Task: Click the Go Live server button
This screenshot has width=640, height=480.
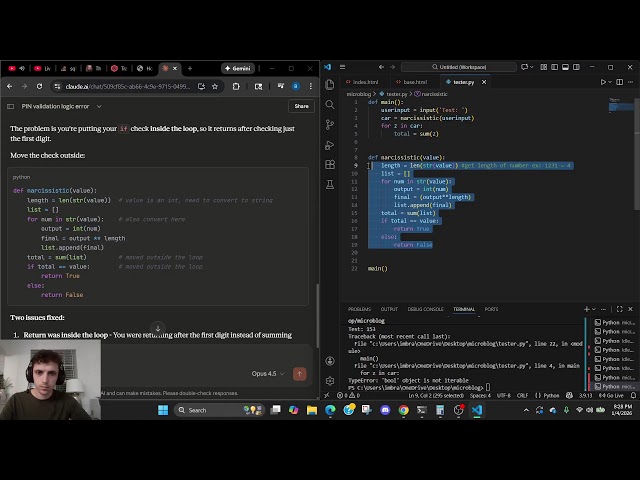Action: click(611, 395)
